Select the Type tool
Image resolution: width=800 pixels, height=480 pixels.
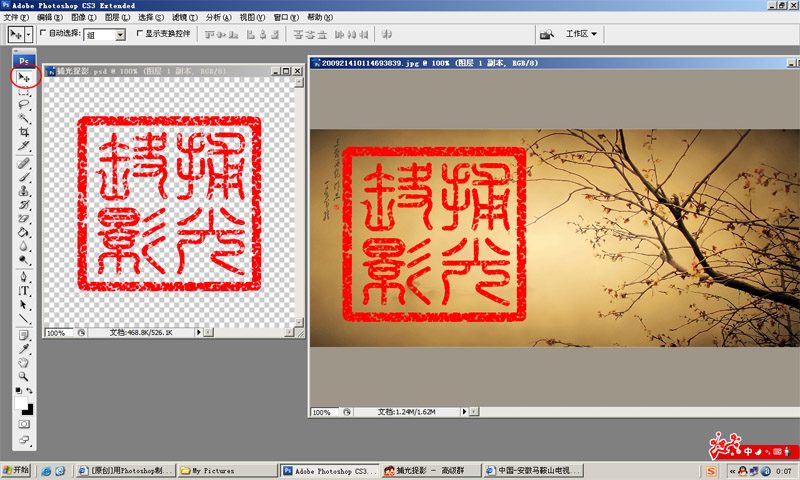click(x=24, y=290)
